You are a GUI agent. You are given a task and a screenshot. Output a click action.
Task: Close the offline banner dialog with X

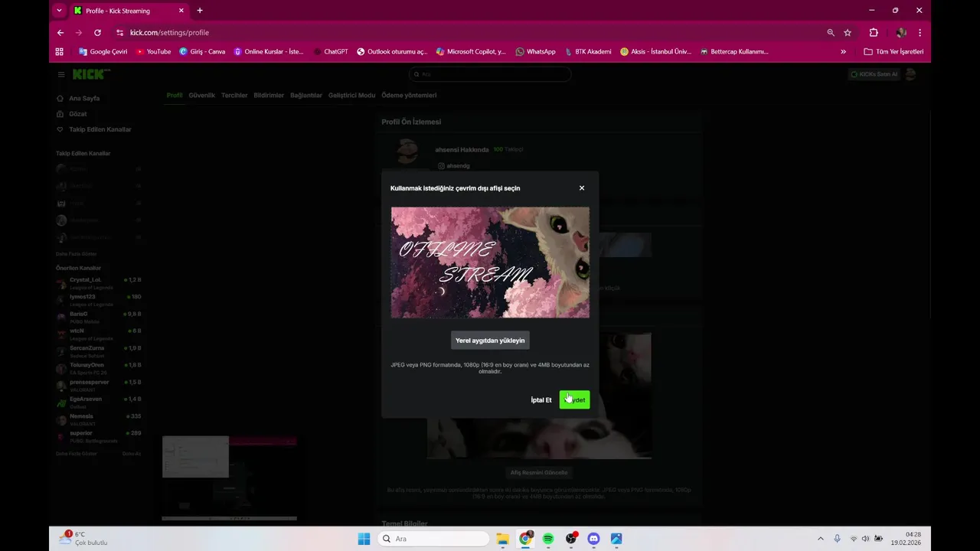(582, 188)
